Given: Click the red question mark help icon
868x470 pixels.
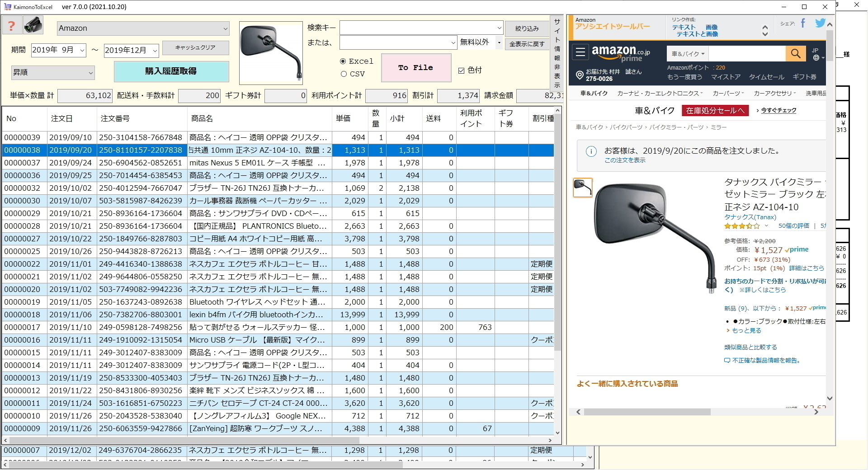Looking at the screenshot, I should (x=12, y=26).
